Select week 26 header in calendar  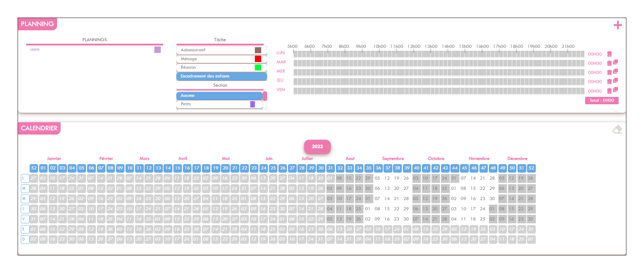[x=283, y=168]
